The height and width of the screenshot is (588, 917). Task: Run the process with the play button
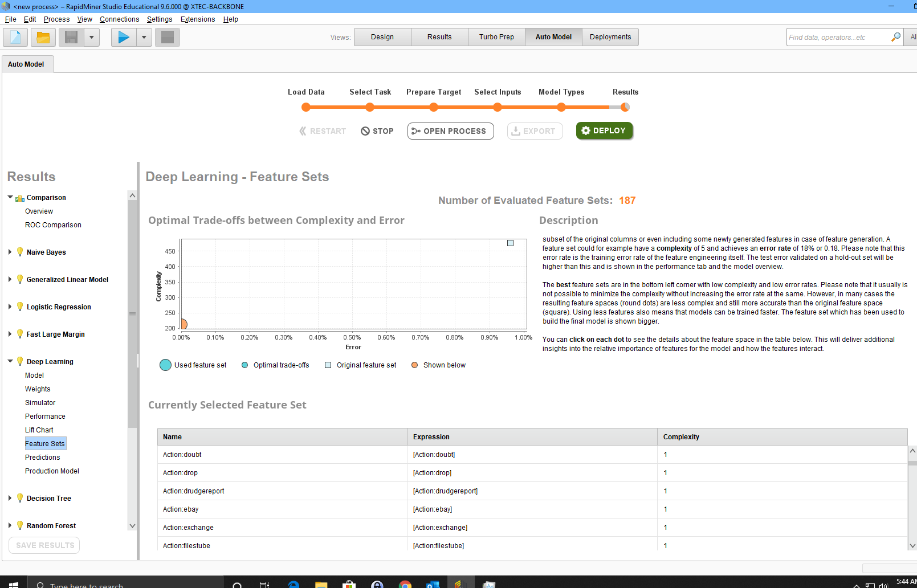coord(124,38)
